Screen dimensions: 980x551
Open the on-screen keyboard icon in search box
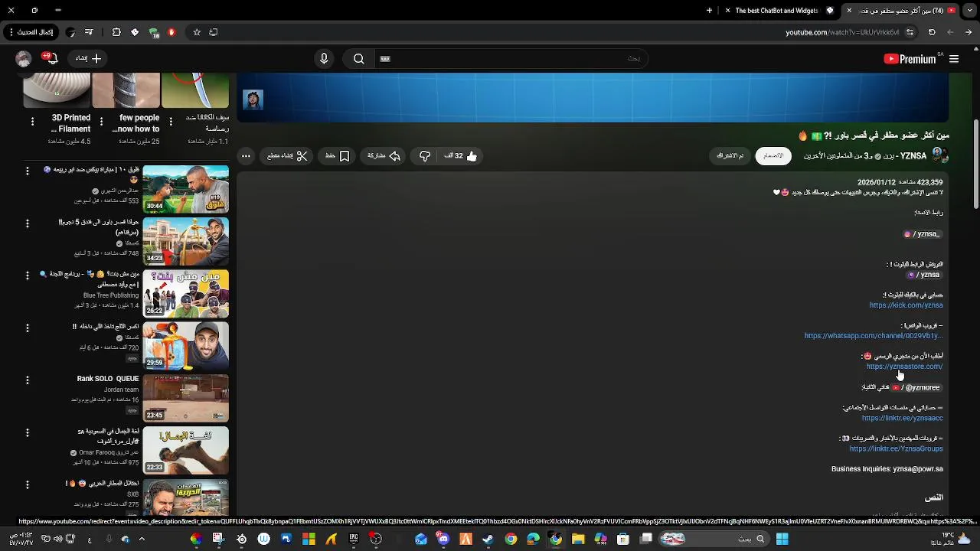click(385, 59)
